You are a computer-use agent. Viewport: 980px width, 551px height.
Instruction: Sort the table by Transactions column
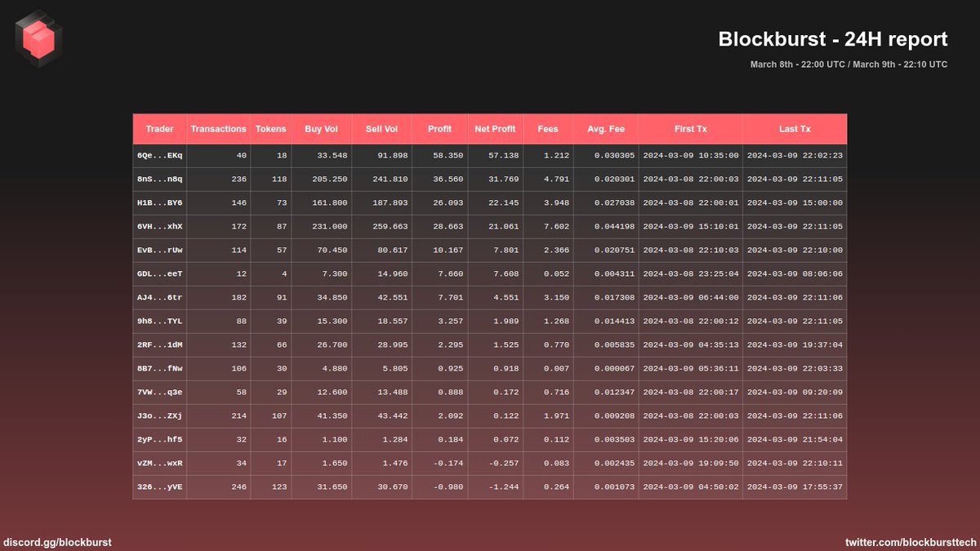point(218,128)
